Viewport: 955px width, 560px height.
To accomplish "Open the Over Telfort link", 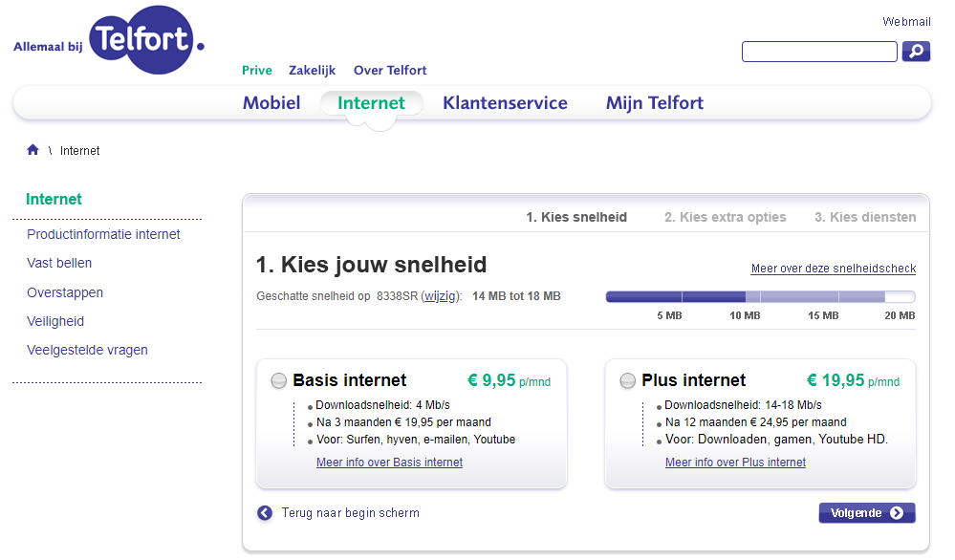I will point(390,70).
